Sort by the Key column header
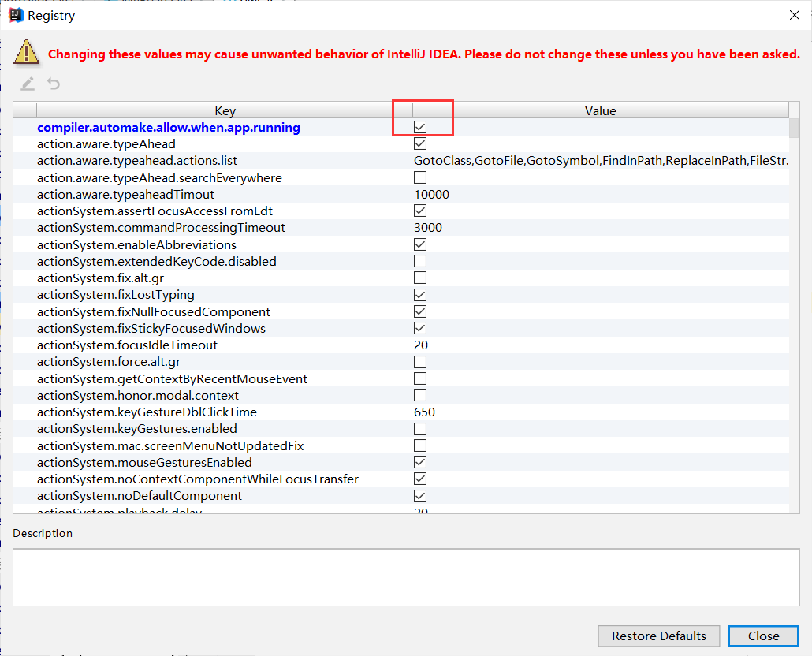This screenshot has height=656, width=812. (225, 110)
